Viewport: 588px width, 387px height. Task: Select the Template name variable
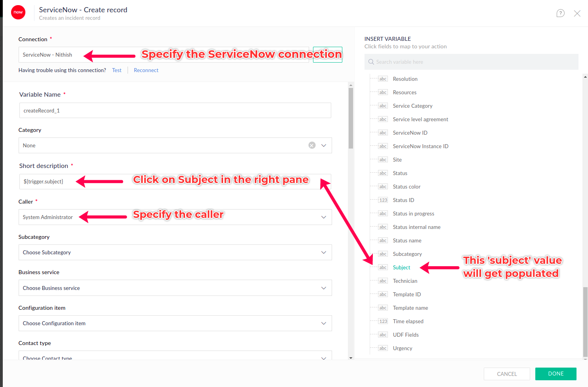pyautogui.click(x=410, y=308)
